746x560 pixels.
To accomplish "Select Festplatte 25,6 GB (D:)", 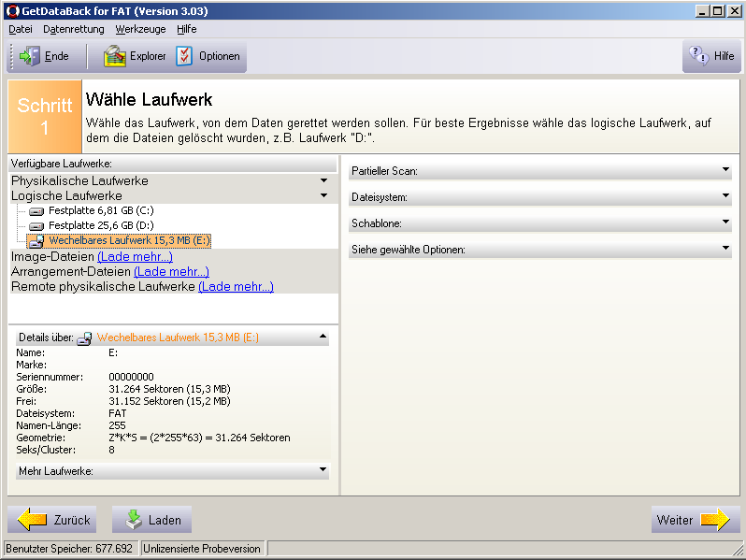I will pos(101,225).
